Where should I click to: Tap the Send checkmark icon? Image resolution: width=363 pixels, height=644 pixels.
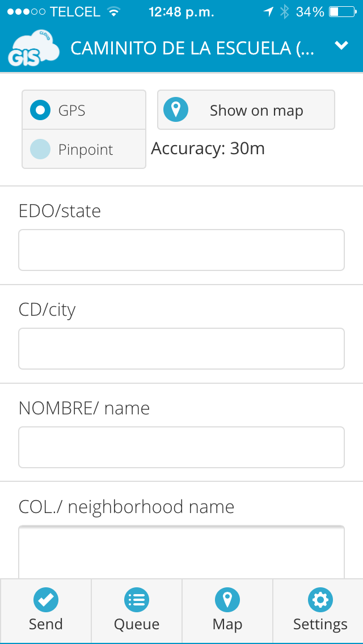coord(45,599)
